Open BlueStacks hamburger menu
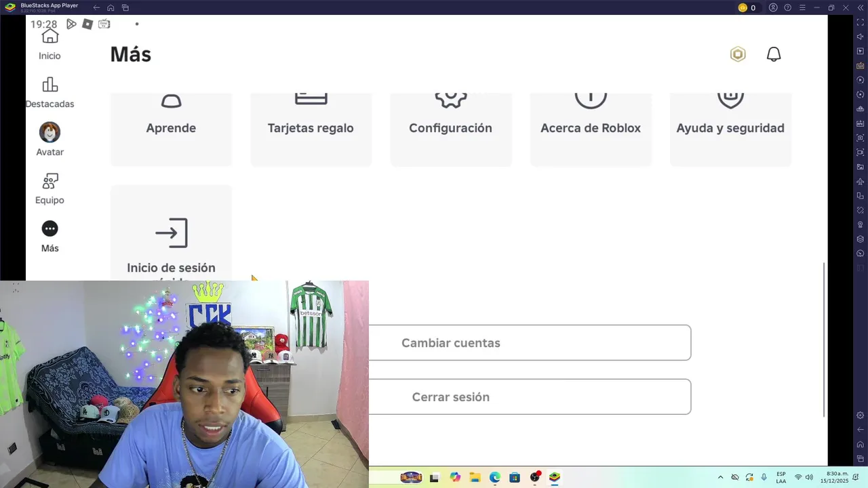Image resolution: width=868 pixels, height=488 pixels. tap(802, 7)
